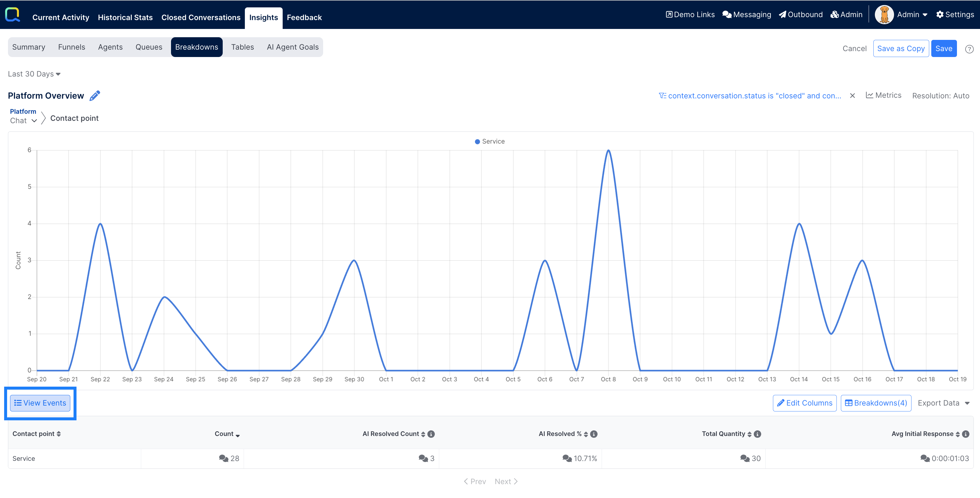Open the Closed Conversations nav tab
Screen dimensions: 980x498
[x=201, y=17]
